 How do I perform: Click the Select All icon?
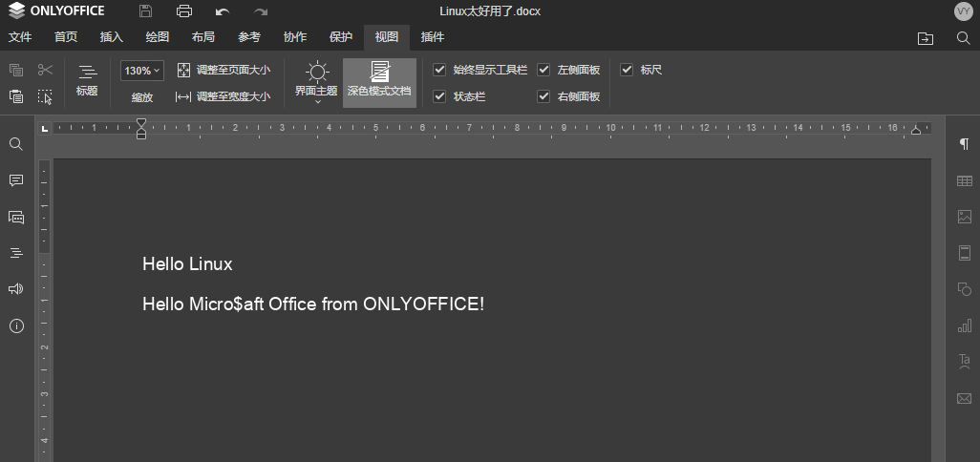(x=45, y=96)
